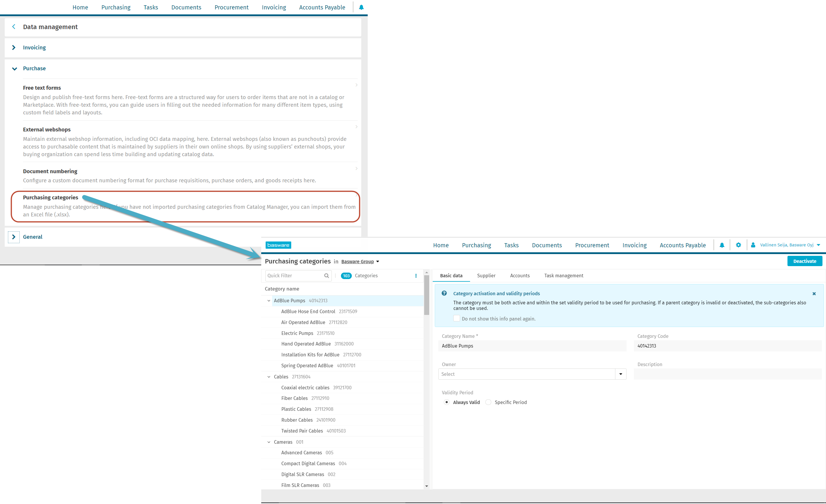826x504 pixels.
Task: Collapse the Cables category
Action: click(269, 377)
